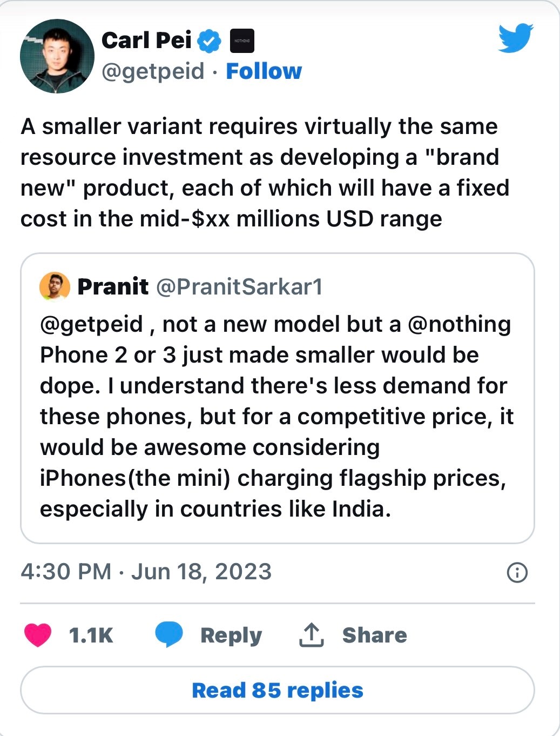Click the Share text label
The width and height of the screenshot is (560, 736).
pos(374,635)
